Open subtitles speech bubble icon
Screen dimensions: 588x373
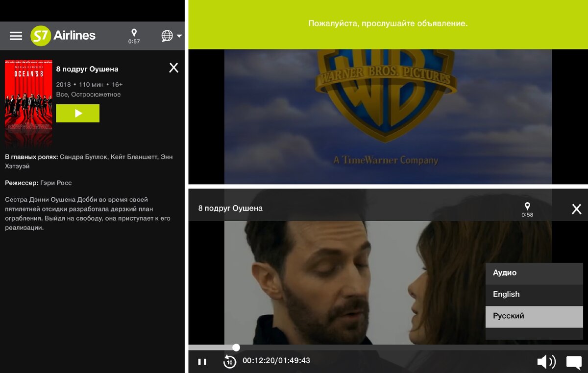tap(574, 362)
